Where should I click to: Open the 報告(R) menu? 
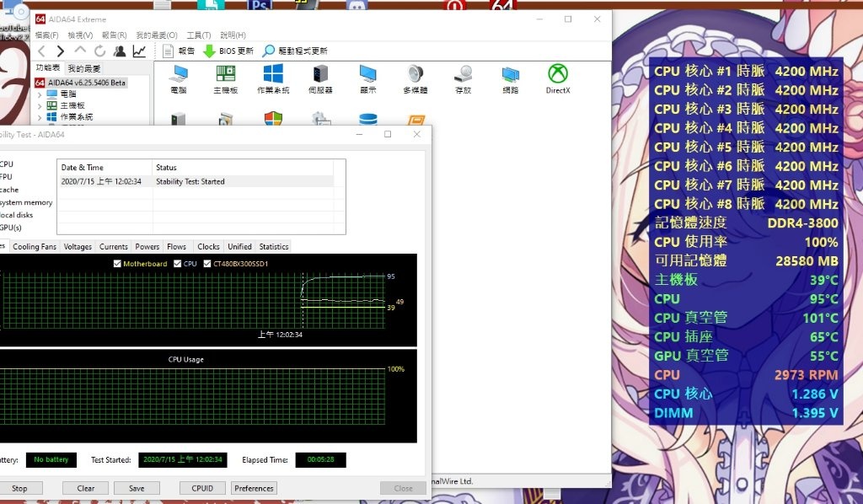point(115,35)
